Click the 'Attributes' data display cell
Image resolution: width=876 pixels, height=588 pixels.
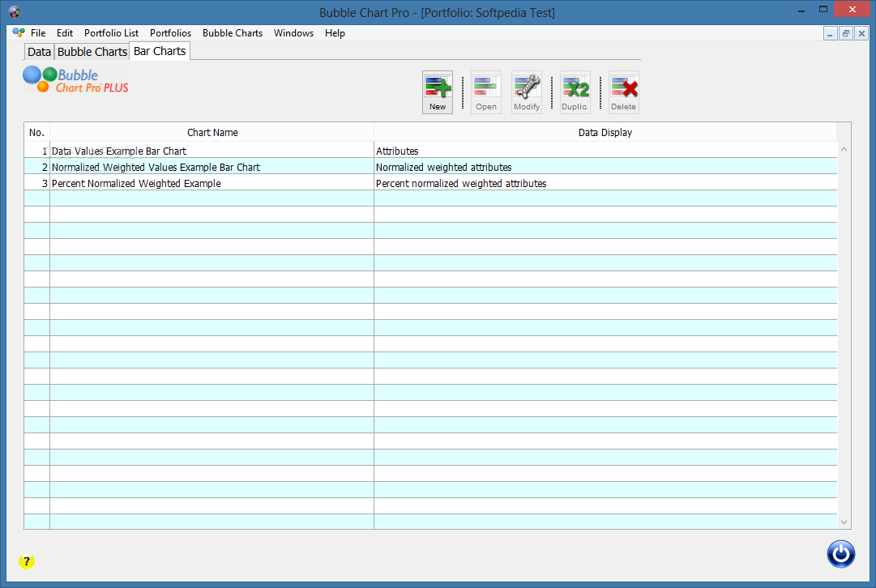click(x=605, y=151)
